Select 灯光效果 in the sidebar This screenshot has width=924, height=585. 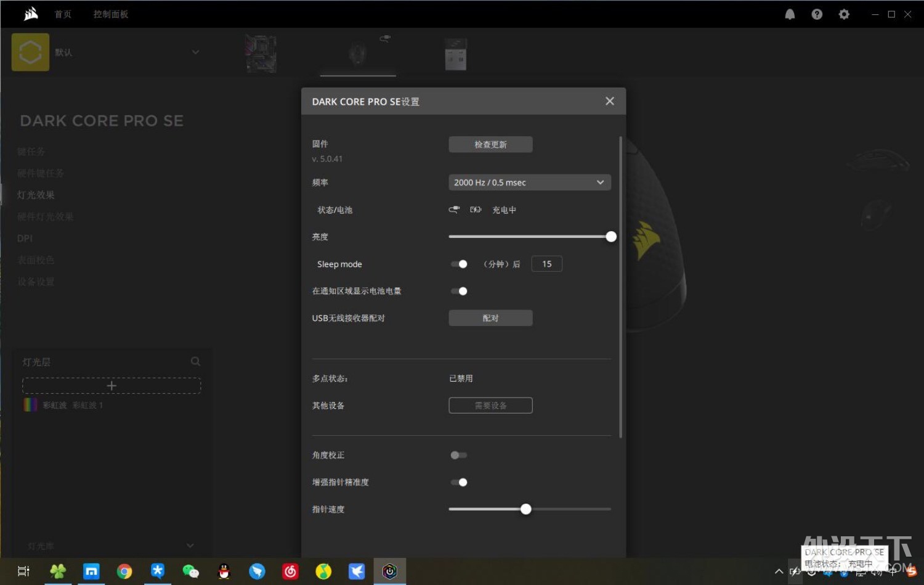pos(36,195)
